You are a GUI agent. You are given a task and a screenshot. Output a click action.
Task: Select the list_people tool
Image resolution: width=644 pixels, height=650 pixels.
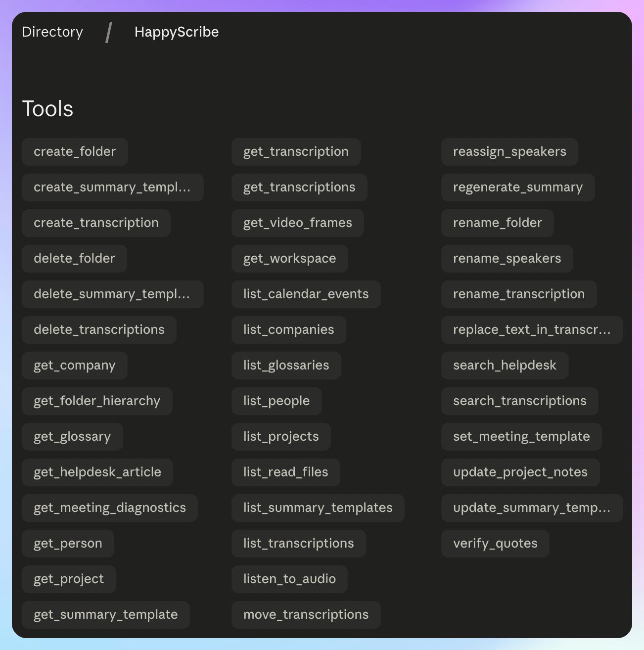276,401
